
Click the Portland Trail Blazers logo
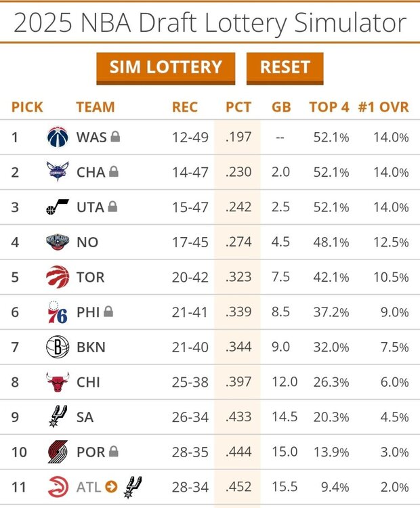coord(58,452)
